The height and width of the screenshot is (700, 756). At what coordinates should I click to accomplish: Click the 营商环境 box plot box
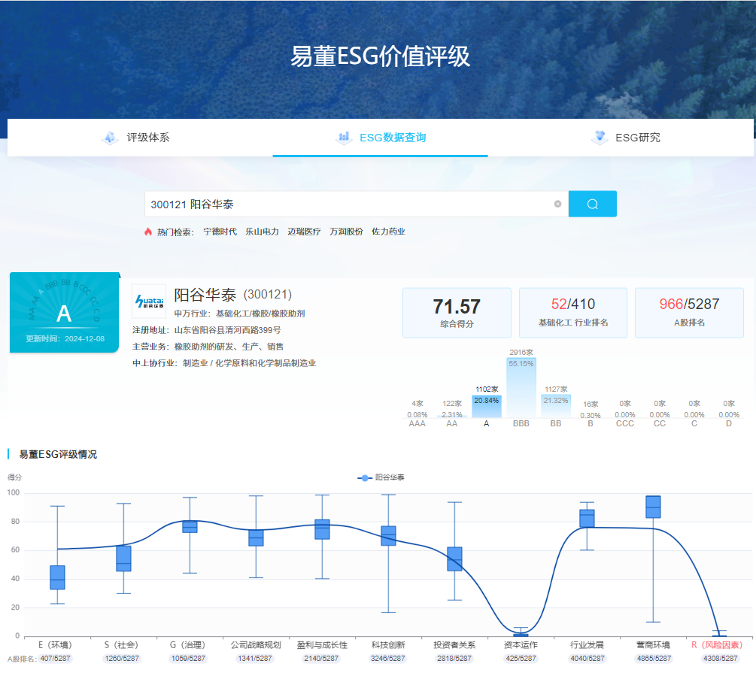653,507
